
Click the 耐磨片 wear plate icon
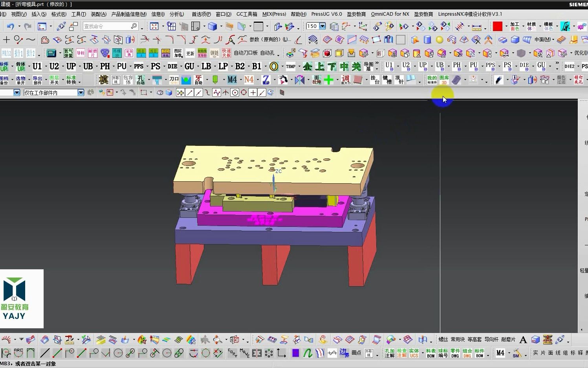coord(92,53)
